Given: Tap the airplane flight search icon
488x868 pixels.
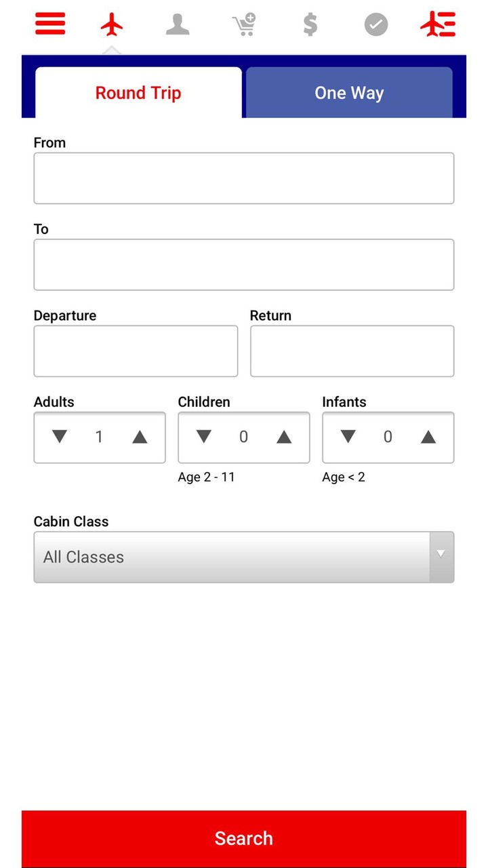Looking at the screenshot, I should tap(112, 25).
